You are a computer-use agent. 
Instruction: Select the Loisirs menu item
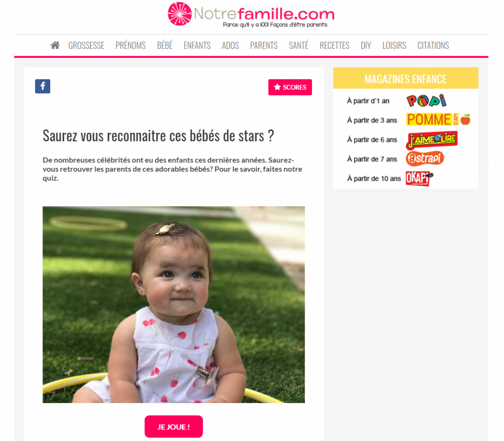point(394,45)
